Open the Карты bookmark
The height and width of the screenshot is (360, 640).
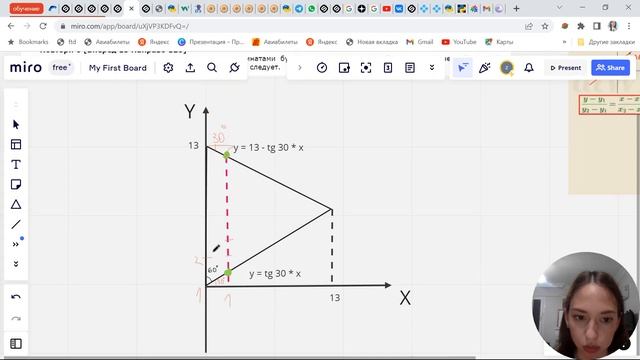coord(499,42)
